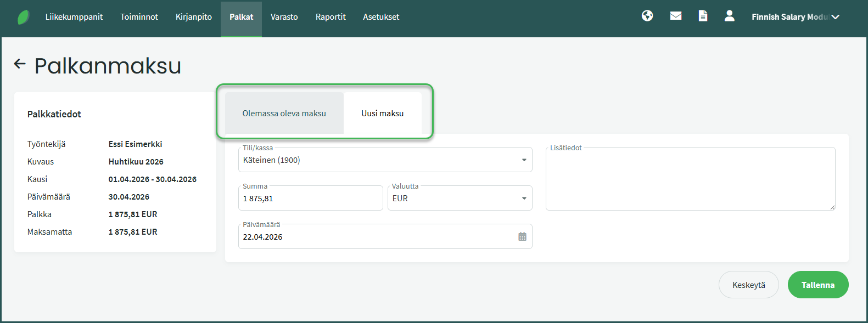Screen dimensions: 868x323
Task: Open the envelope messages icon
Action: coord(676,16)
